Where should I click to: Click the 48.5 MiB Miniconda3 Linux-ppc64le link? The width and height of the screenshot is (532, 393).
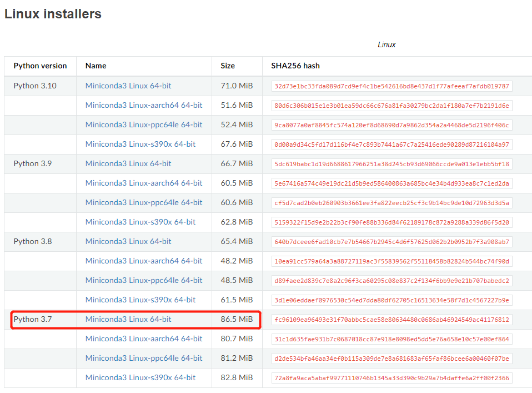pyautogui.click(x=144, y=281)
